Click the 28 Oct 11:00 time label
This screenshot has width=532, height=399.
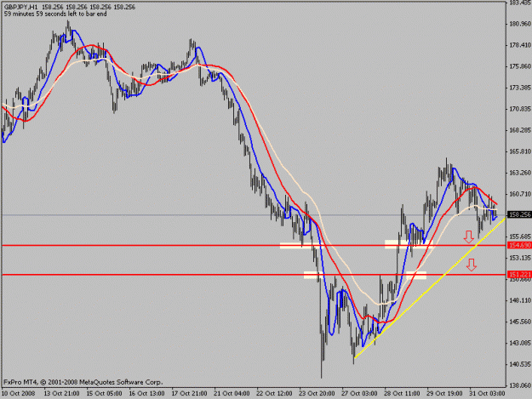(x=402, y=393)
